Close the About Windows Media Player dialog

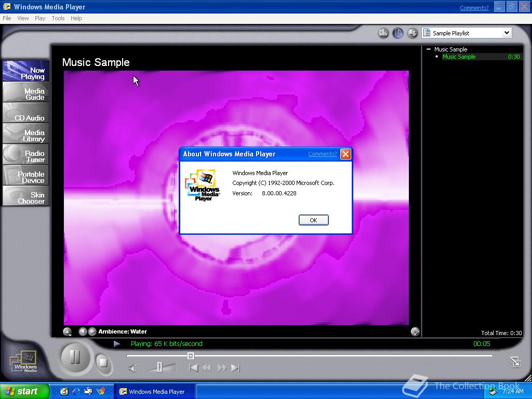point(345,154)
